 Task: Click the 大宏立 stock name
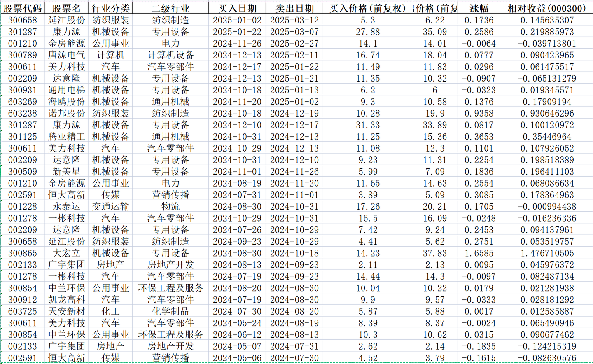[x=67, y=253]
